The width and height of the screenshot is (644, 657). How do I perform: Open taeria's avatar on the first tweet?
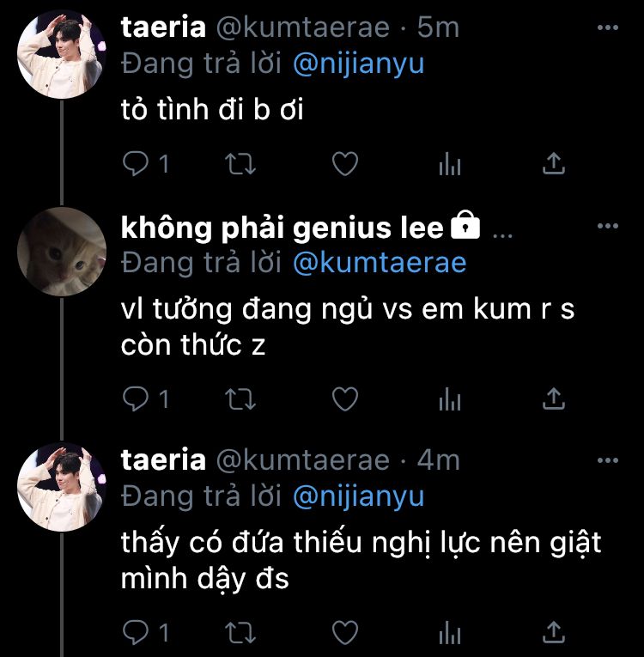click(62, 53)
